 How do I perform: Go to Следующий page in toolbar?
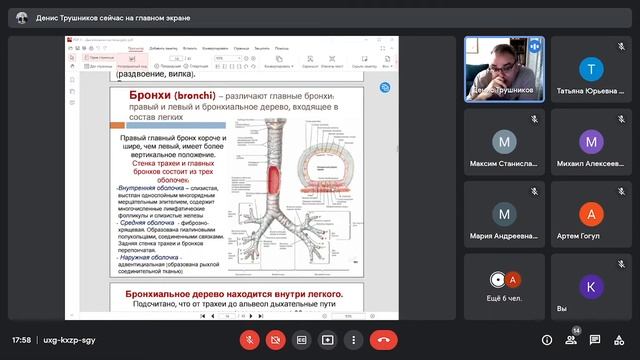(196, 66)
